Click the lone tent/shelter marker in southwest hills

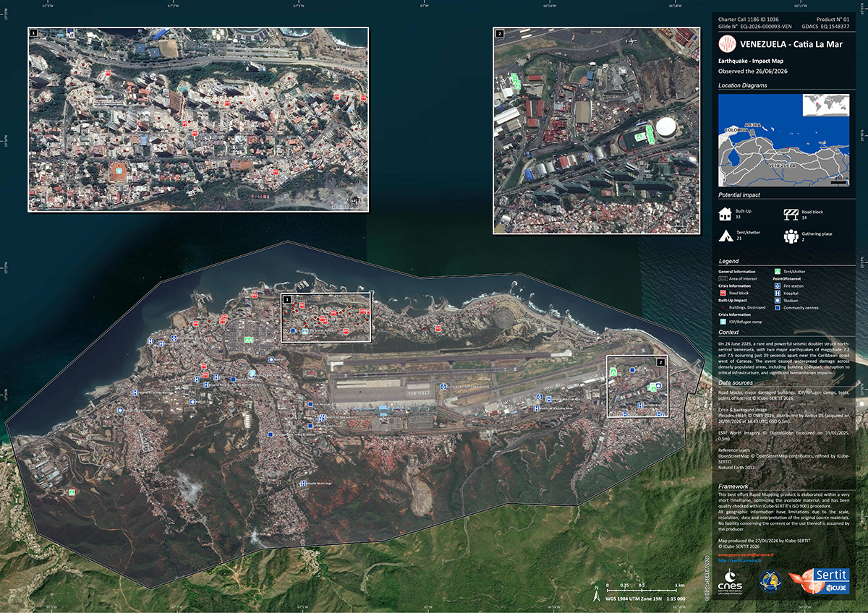point(72,492)
